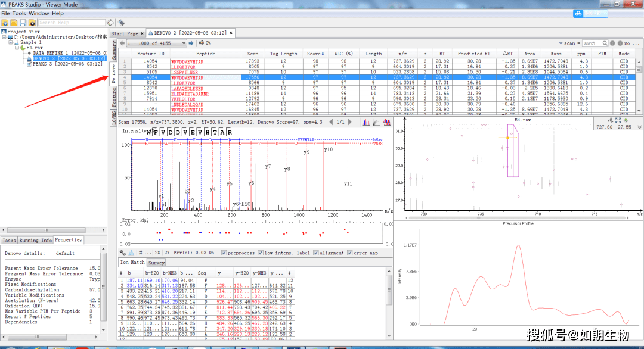Screen dimensions: 644x349
Task: Collapse the Sample 1 tree node
Action: pos(10,43)
